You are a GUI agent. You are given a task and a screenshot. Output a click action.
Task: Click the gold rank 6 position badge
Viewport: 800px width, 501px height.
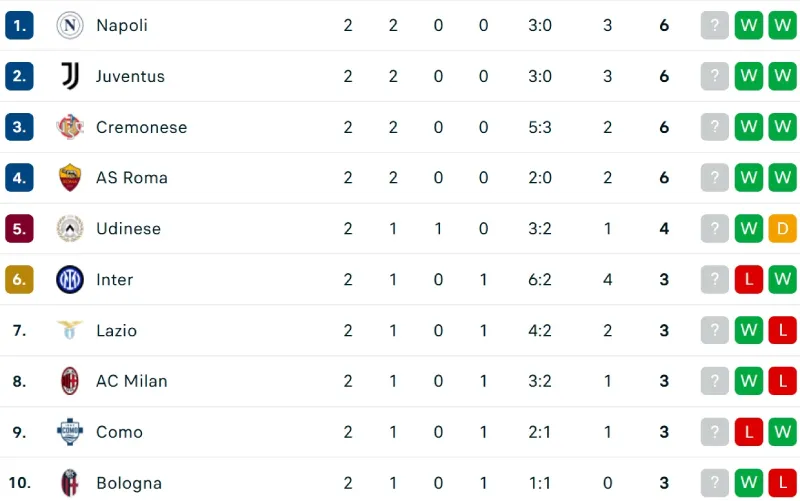19,280
